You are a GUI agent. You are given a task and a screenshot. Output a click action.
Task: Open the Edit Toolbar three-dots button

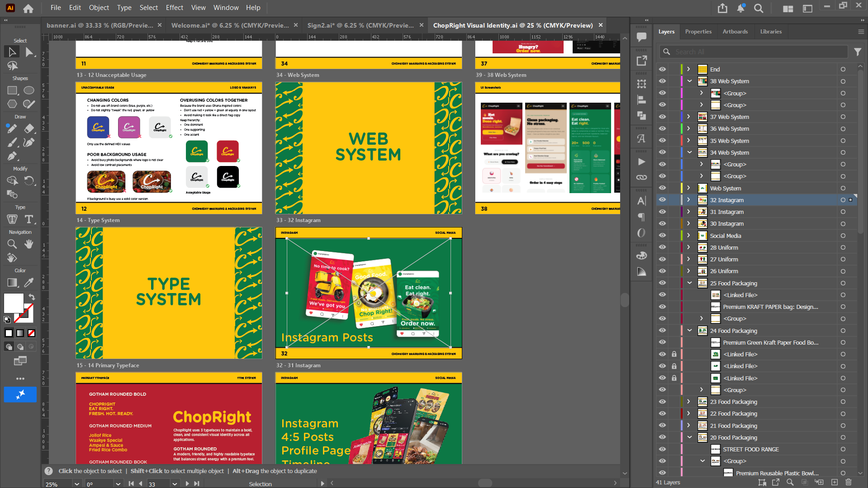[x=20, y=379]
